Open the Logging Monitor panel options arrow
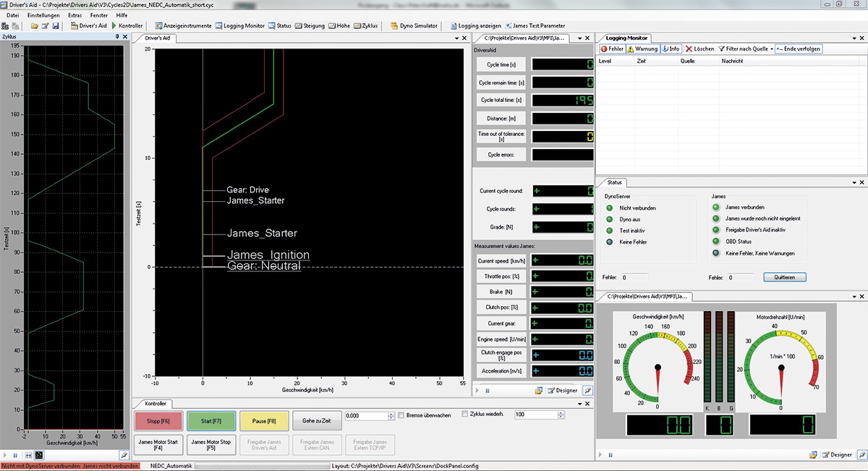The width and height of the screenshot is (868, 471). tap(855, 37)
